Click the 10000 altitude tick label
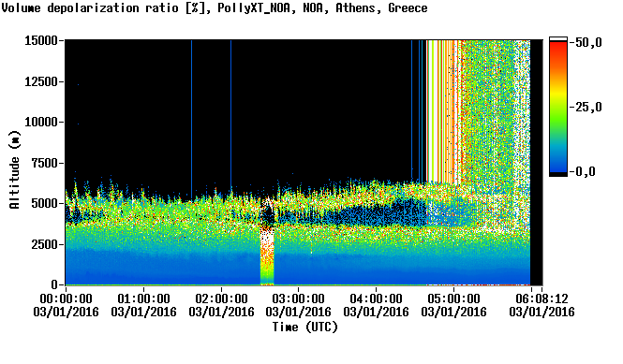This screenshot has width=623, height=364. coord(41,122)
